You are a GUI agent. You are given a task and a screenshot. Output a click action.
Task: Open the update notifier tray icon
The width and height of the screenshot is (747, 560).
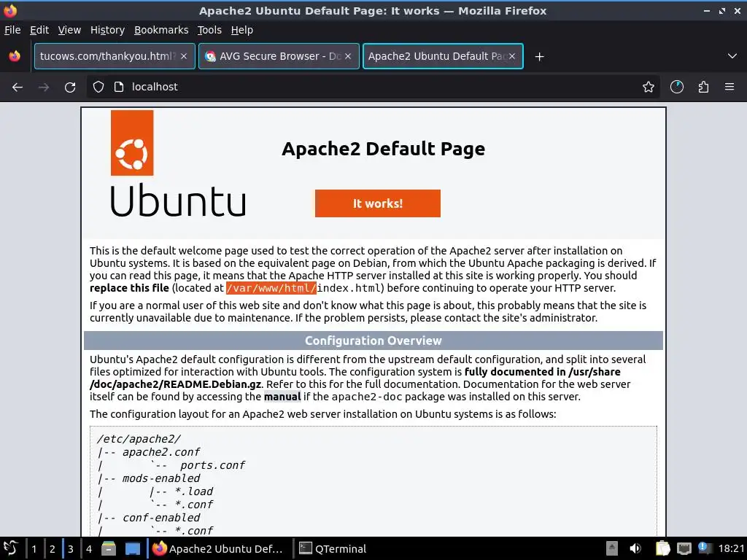click(x=705, y=548)
